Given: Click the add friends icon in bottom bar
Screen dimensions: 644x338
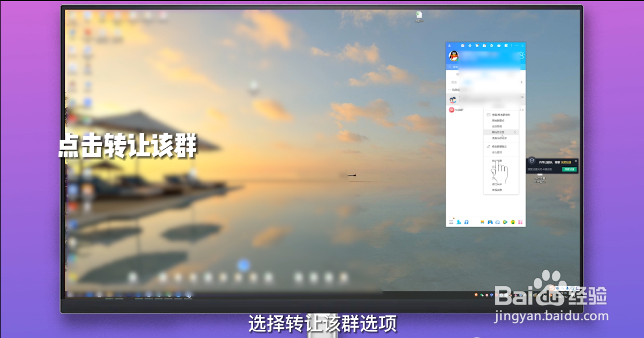Looking at the screenshot, I should (x=459, y=222).
